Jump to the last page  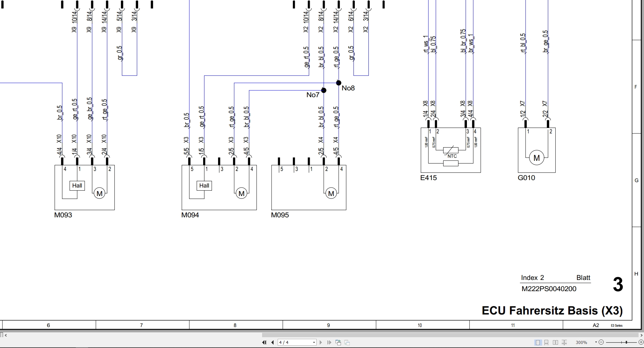click(x=329, y=343)
